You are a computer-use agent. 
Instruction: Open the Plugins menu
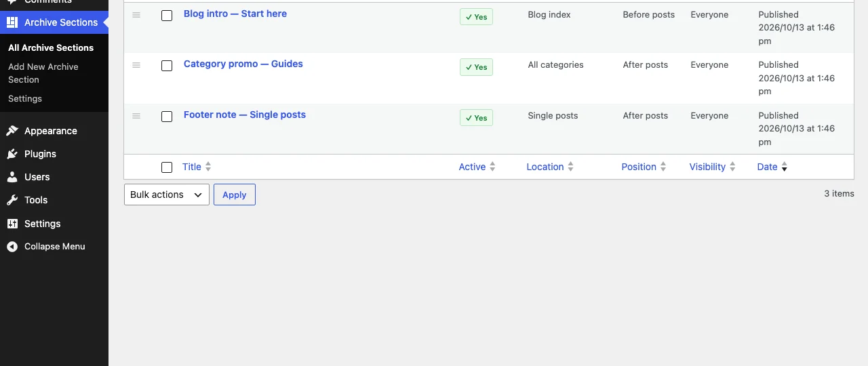(x=54, y=154)
